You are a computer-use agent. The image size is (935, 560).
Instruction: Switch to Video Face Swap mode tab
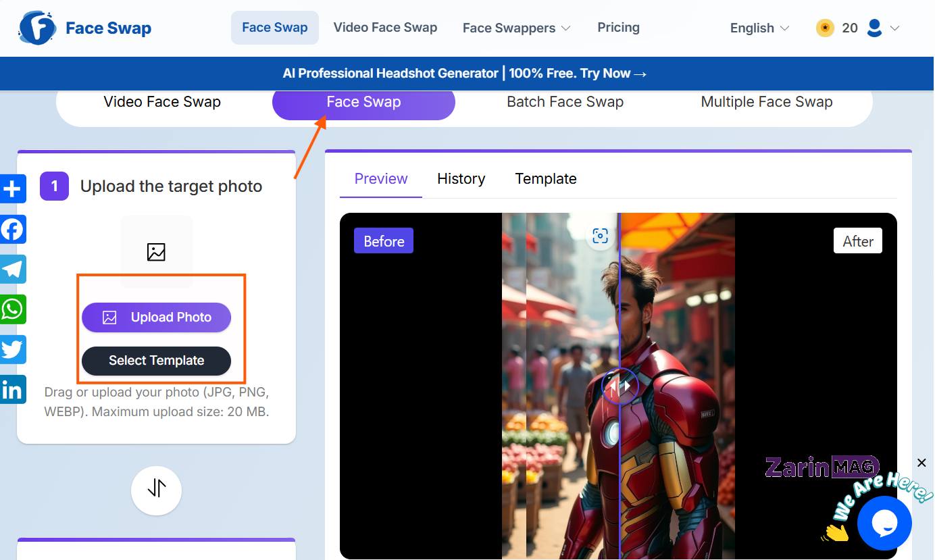[x=162, y=102]
